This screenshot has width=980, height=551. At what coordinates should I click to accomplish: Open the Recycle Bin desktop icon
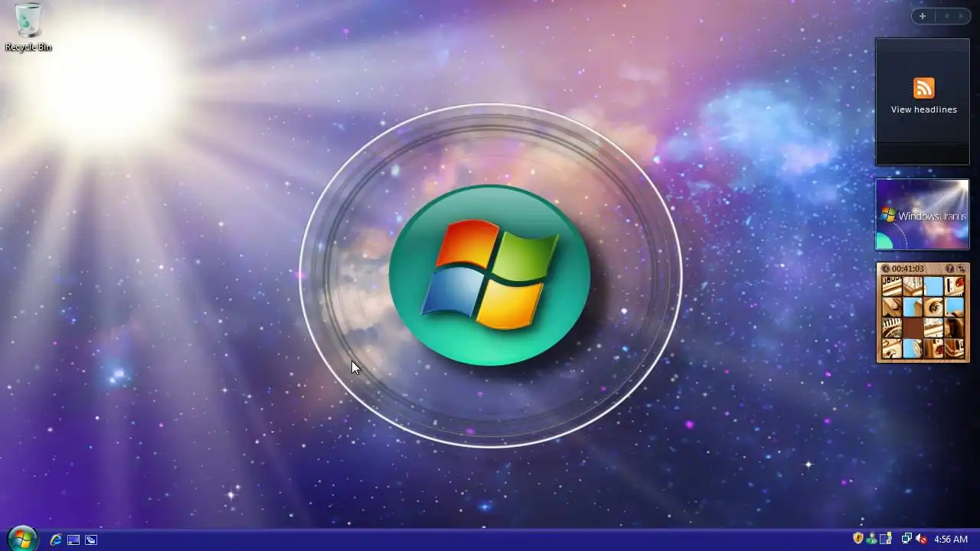[28, 26]
